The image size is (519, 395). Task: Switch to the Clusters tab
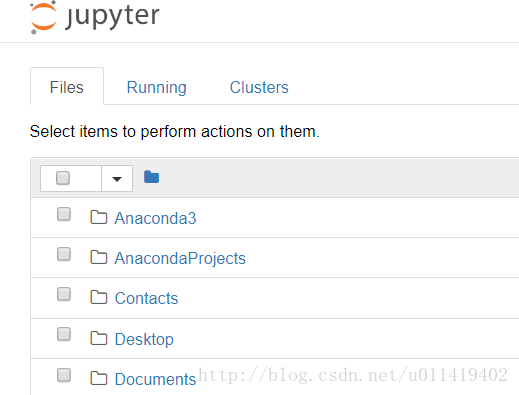259,87
